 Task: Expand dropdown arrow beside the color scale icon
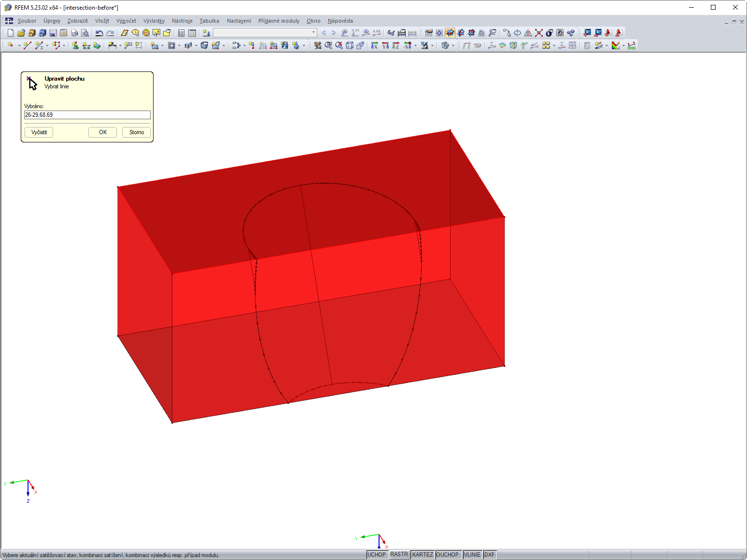[623, 46]
